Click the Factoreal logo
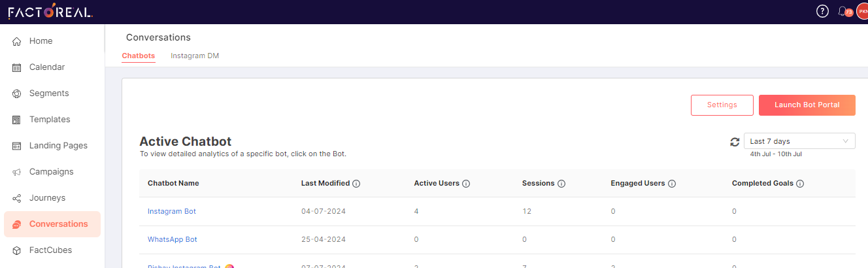 (x=50, y=11)
